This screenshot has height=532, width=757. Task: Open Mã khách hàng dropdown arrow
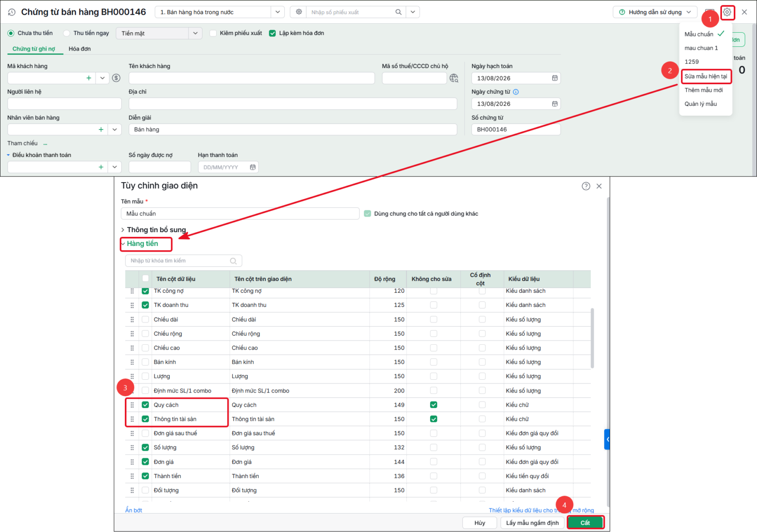pos(102,78)
